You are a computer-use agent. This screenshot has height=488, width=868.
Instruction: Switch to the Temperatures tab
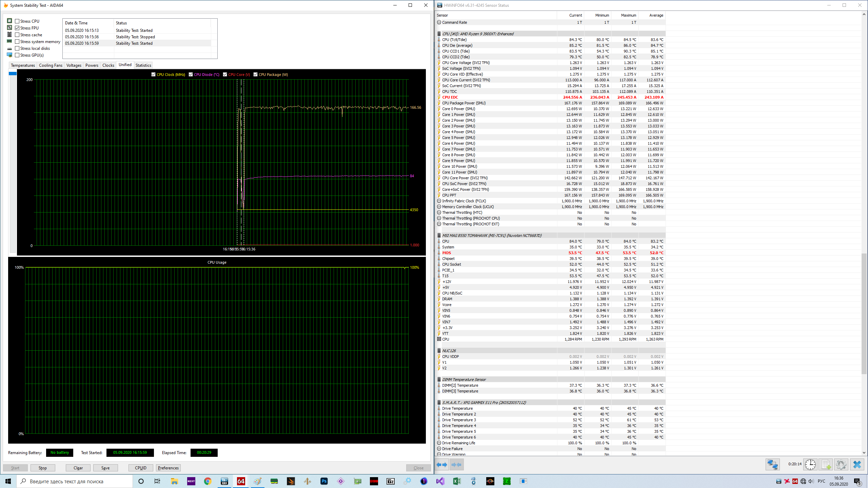point(23,65)
